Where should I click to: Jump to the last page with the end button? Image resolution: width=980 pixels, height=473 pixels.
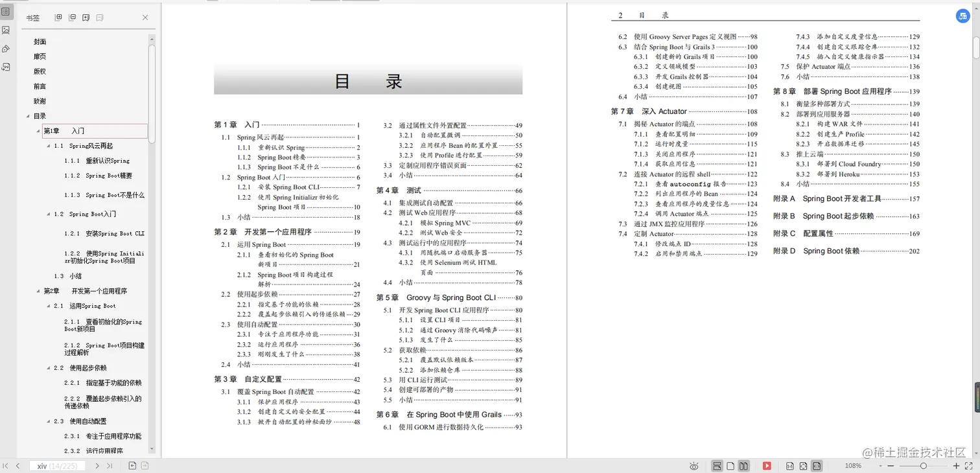click(109, 465)
